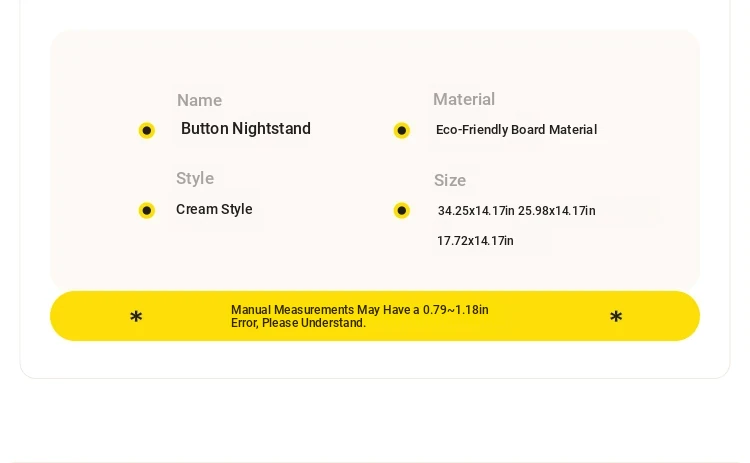Screen dimensions: 750x463
Task: Select the Size heading label
Action: [450, 180]
